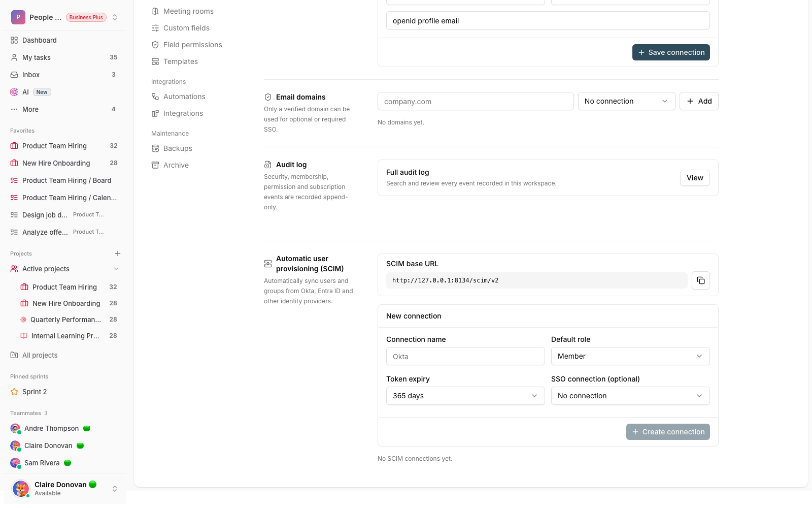The width and height of the screenshot is (812, 508).
Task: Open the Default role dropdown
Action: tap(630, 356)
